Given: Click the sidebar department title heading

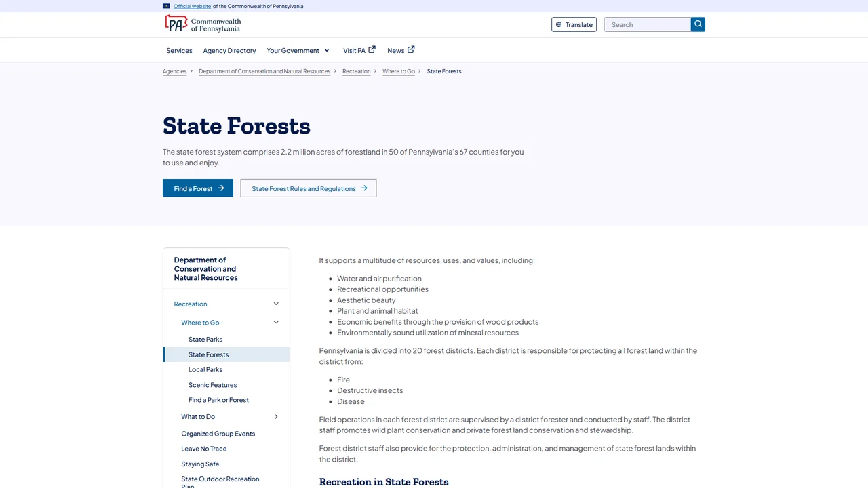Looking at the screenshot, I should [205, 268].
